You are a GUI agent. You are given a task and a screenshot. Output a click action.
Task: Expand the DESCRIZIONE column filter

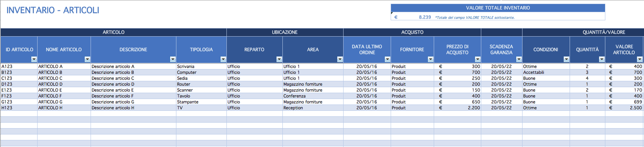pyautogui.click(x=173, y=59)
